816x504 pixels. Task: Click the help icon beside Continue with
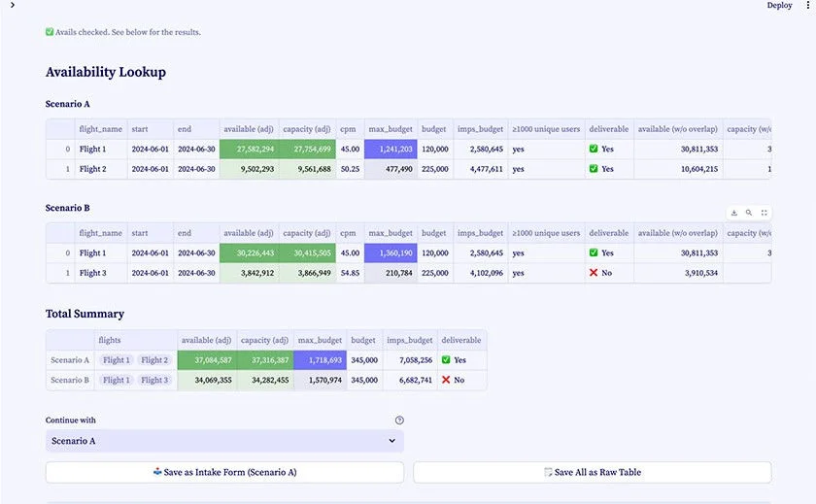coord(399,420)
